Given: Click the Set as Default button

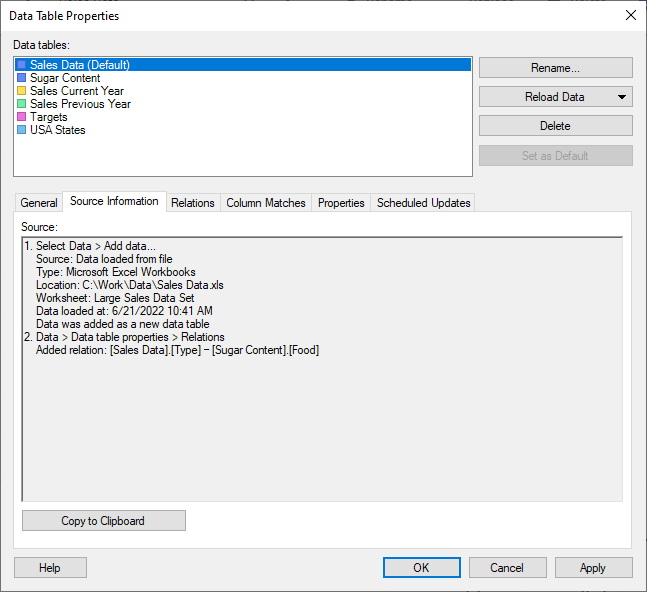Looking at the screenshot, I should [555, 156].
